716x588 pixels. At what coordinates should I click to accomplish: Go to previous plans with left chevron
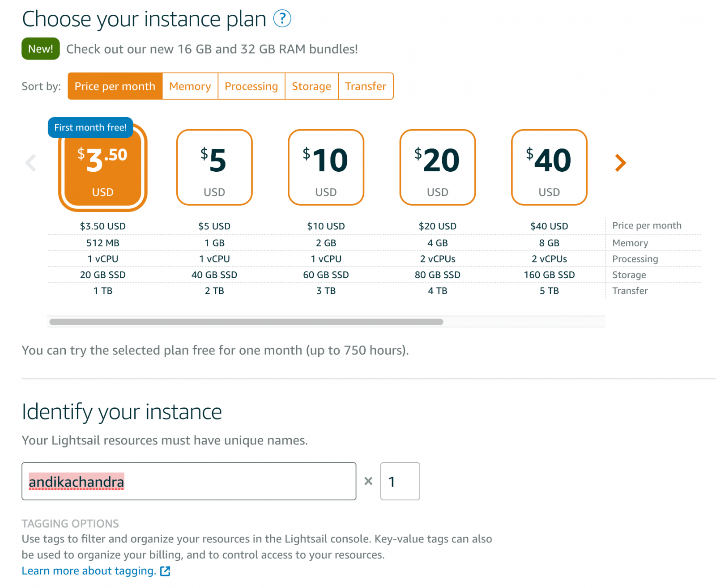pos(30,163)
